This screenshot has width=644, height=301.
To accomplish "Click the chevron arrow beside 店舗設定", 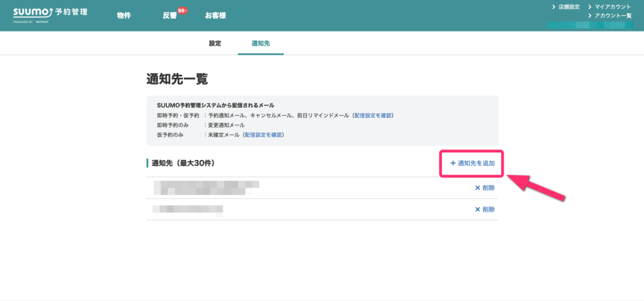I will pos(553,7).
